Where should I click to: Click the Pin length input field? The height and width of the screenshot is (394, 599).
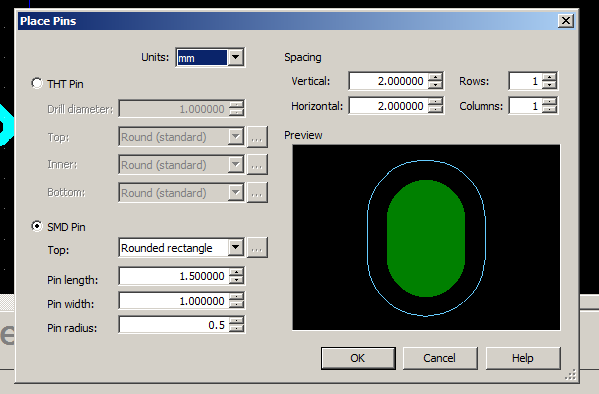[173, 276]
